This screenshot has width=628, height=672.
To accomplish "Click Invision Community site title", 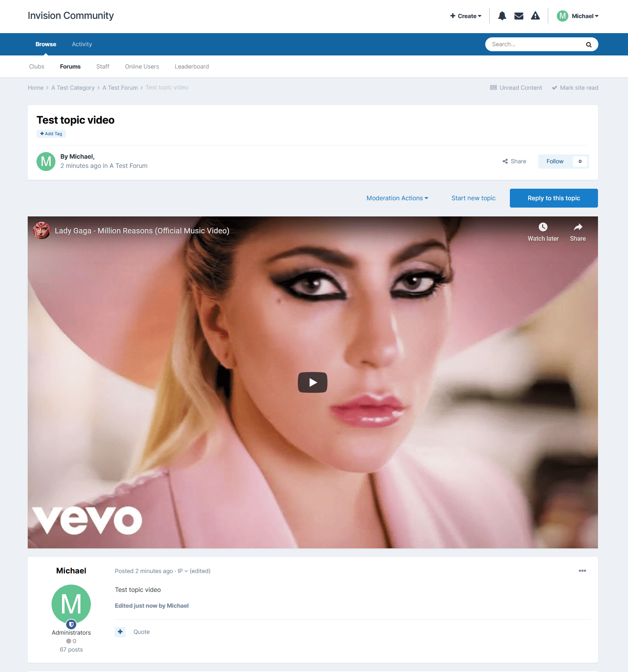I will (x=70, y=15).
